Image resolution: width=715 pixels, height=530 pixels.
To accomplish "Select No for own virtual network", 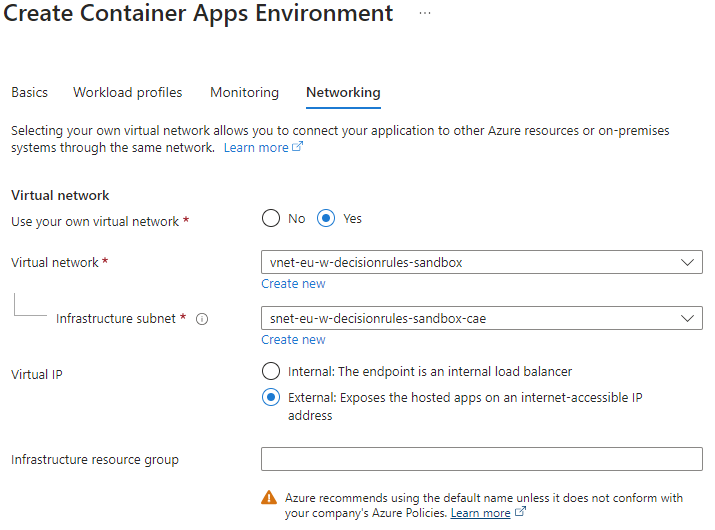I will pyautogui.click(x=270, y=218).
